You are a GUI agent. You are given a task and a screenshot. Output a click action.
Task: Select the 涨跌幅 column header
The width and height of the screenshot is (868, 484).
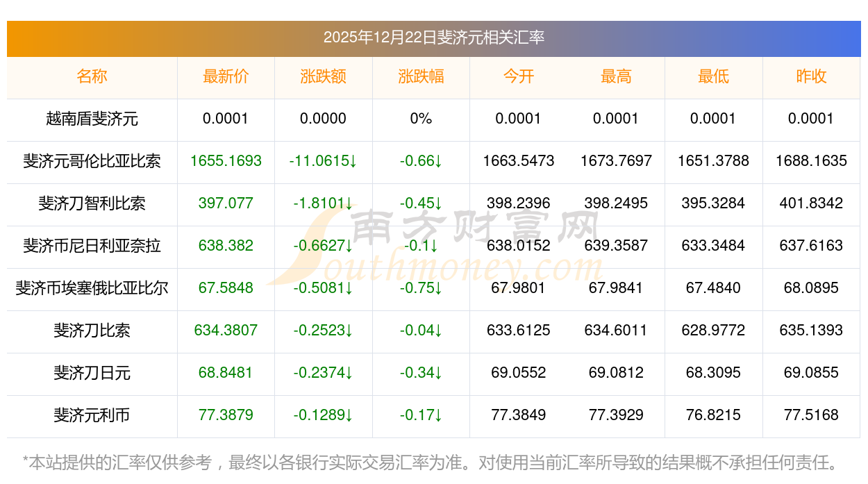tap(421, 76)
